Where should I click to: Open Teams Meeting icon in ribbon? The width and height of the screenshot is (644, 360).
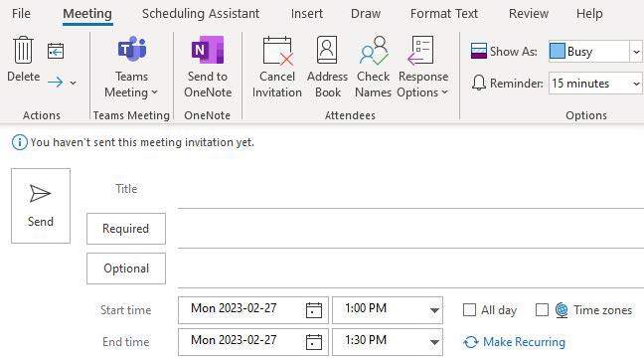(x=132, y=49)
